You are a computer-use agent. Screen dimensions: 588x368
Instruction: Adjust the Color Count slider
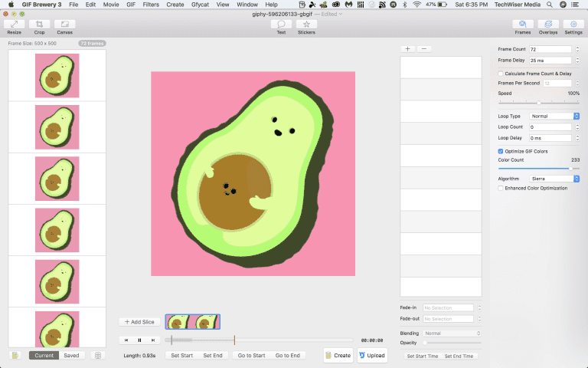(570, 168)
